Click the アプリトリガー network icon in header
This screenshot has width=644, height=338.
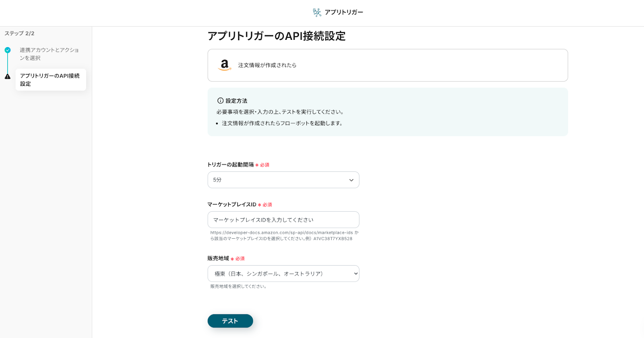317,12
